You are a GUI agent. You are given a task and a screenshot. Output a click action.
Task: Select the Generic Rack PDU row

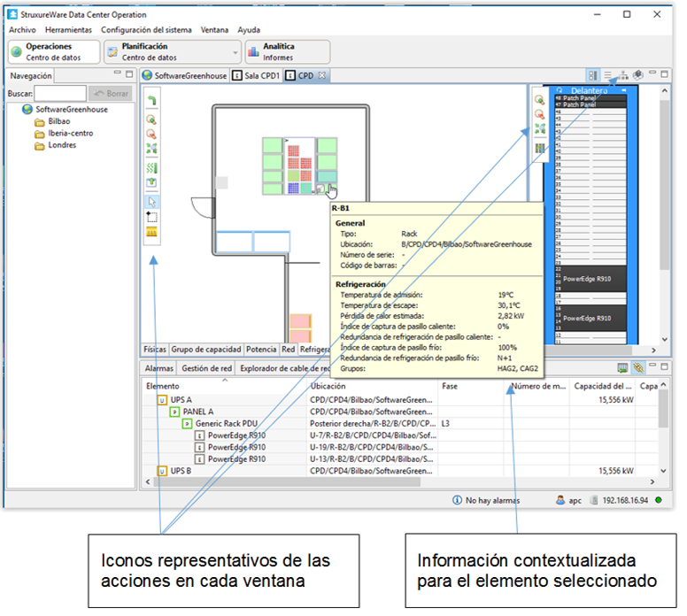pos(226,424)
